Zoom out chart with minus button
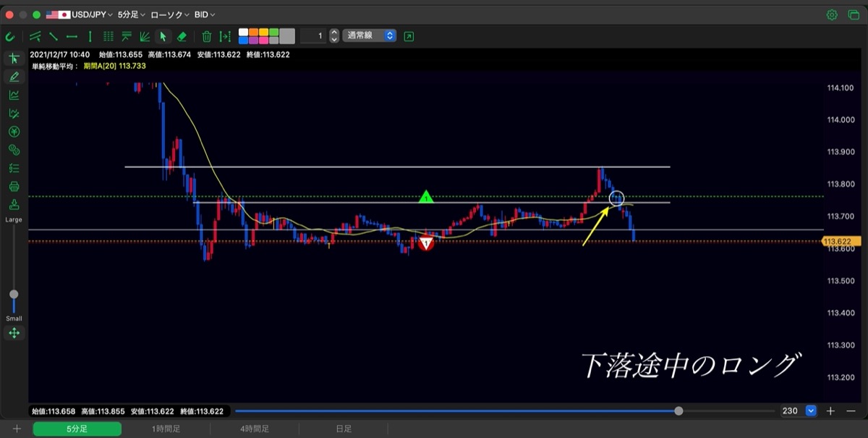This screenshot has width=868, height=438. point(851,410)
